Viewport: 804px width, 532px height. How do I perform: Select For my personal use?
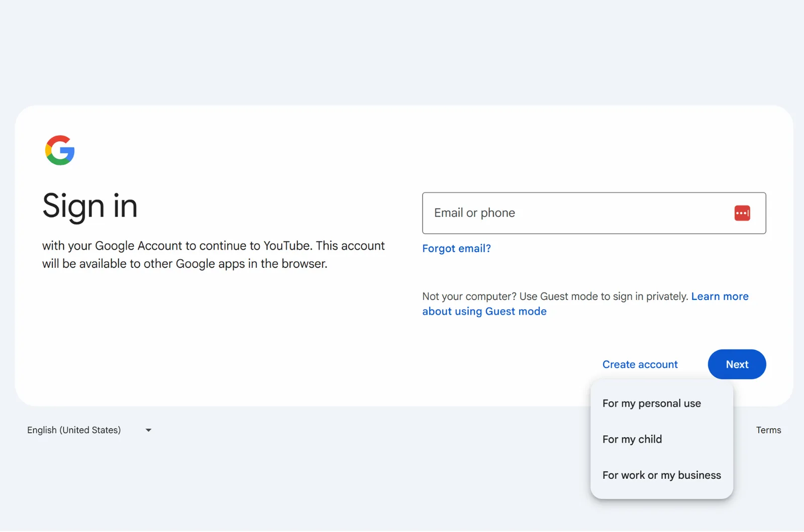point(651,403)
